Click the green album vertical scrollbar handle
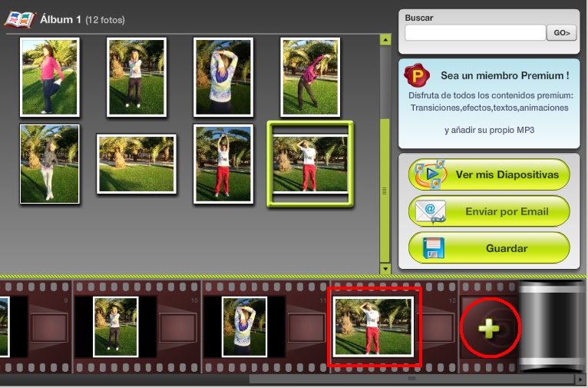588x388 pixels. pyautogui.click(x=385, y=191)
